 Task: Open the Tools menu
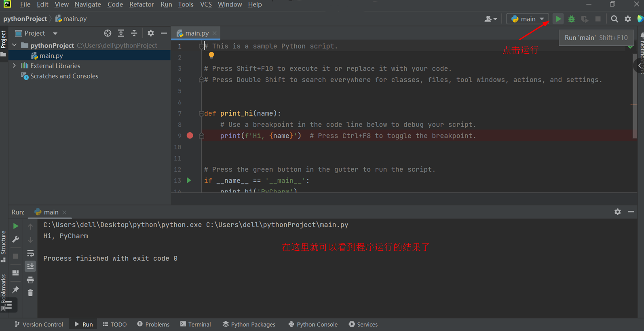click(x=186, y=4)
